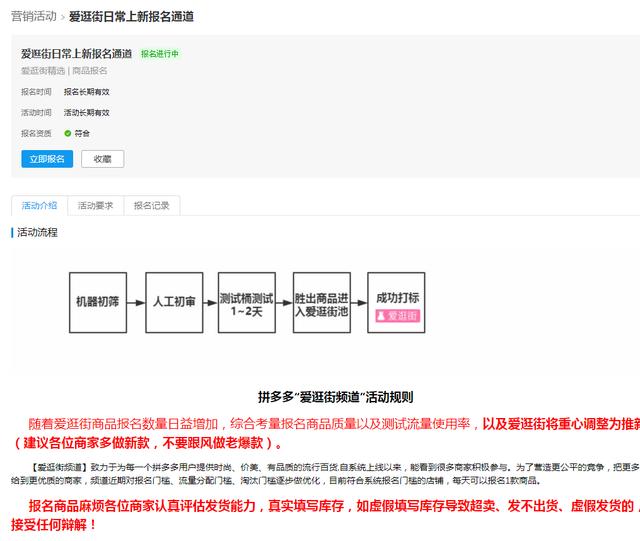Click red text 接受任何辩解！
640x541 pixels.
53,525
